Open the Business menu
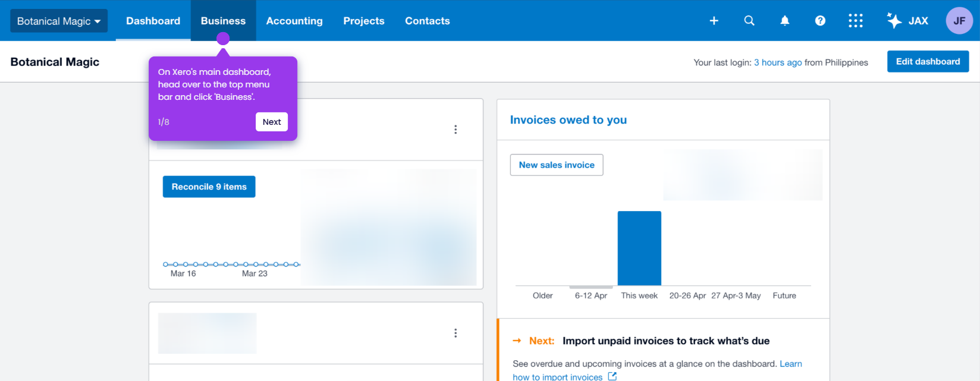This screenshot has width=980, height=381. [223, 21]
